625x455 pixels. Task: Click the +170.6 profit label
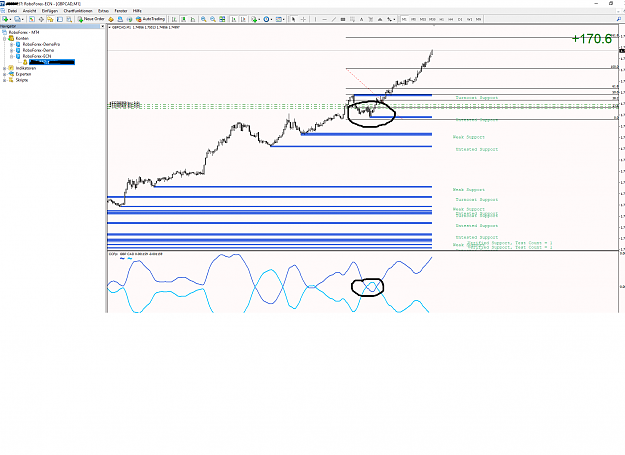pos(592,39)
